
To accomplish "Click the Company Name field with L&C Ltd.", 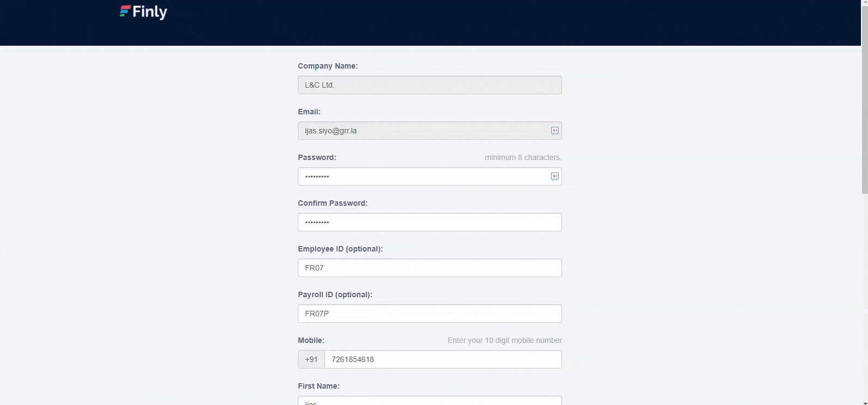I will coord(430,85).
